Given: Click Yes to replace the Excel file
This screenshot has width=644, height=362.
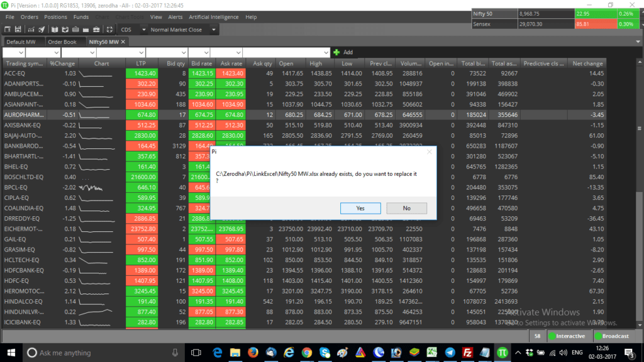Looking at the screenshot, I should 360,208.
